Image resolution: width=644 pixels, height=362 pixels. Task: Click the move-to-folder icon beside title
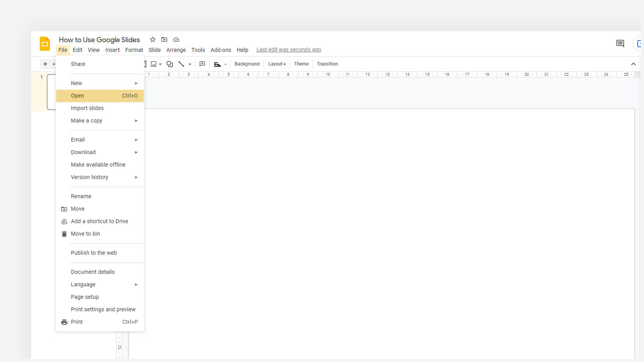click(165, 39)
